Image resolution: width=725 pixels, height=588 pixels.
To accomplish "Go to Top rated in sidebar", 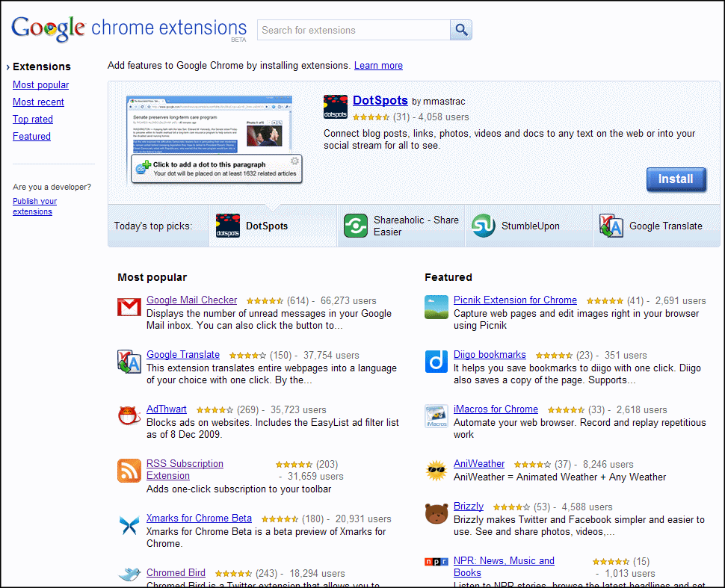I will click(33, 120).
